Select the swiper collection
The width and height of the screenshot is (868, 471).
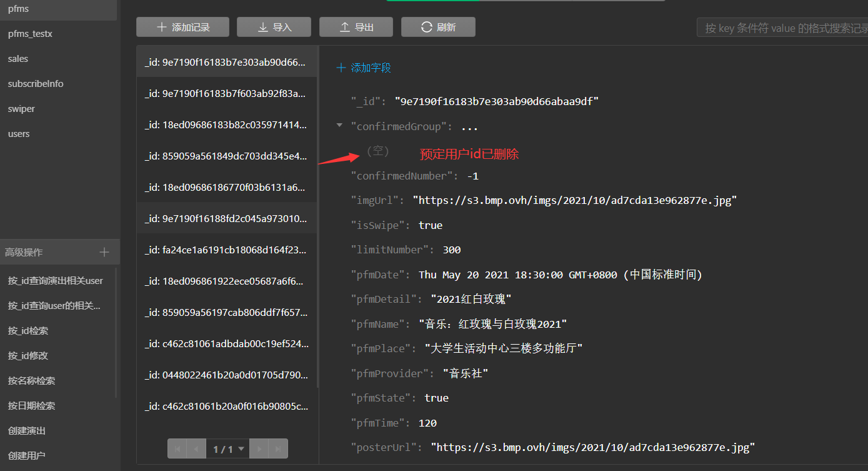58,109
